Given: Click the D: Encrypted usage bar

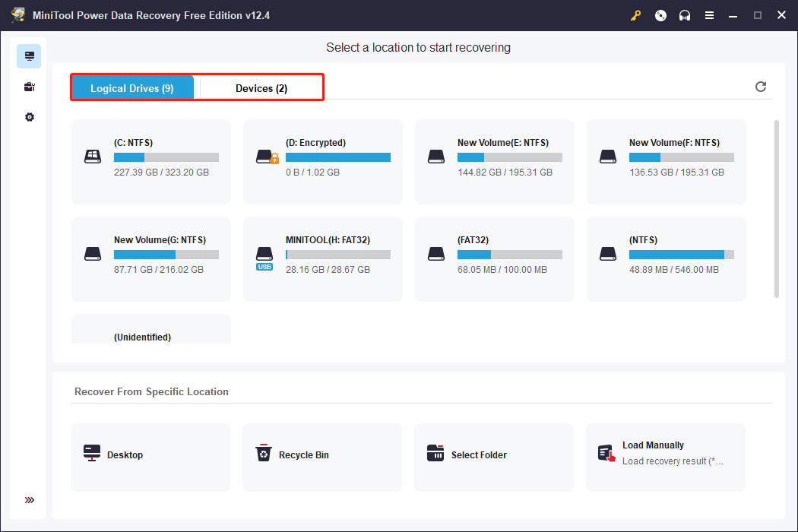Looking at the screenshot, I should pyautogui.click(x=338, y=157).
